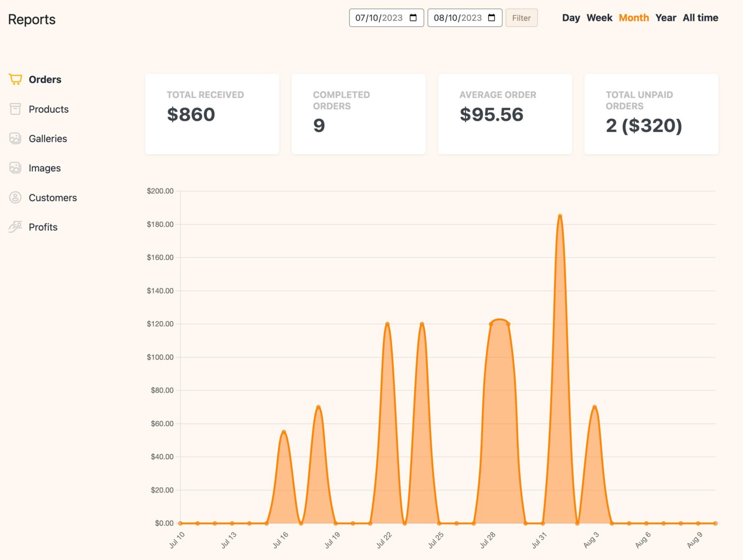Edit the 07/10/2023 start date field
Viewport: 743px width, 560px height.
386,18
